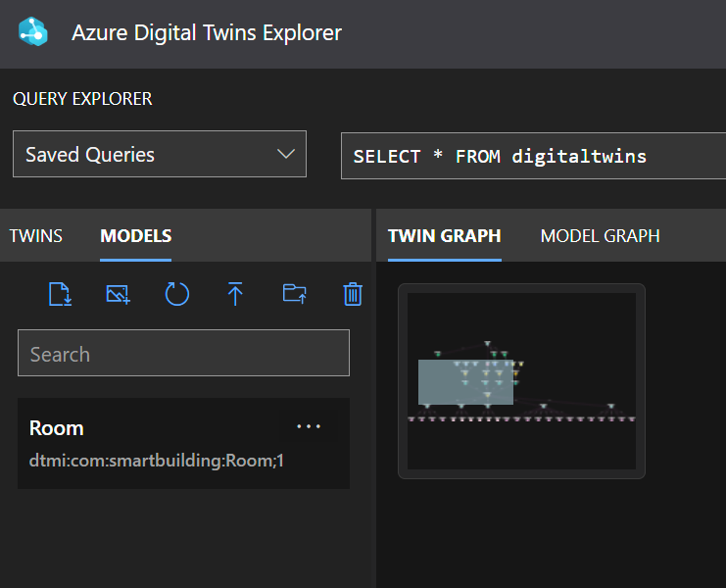Click the twin graph minimap viewport rectangle
This screenshot has width=726, height=588.
pyautogui.click(x=465, y=382)
